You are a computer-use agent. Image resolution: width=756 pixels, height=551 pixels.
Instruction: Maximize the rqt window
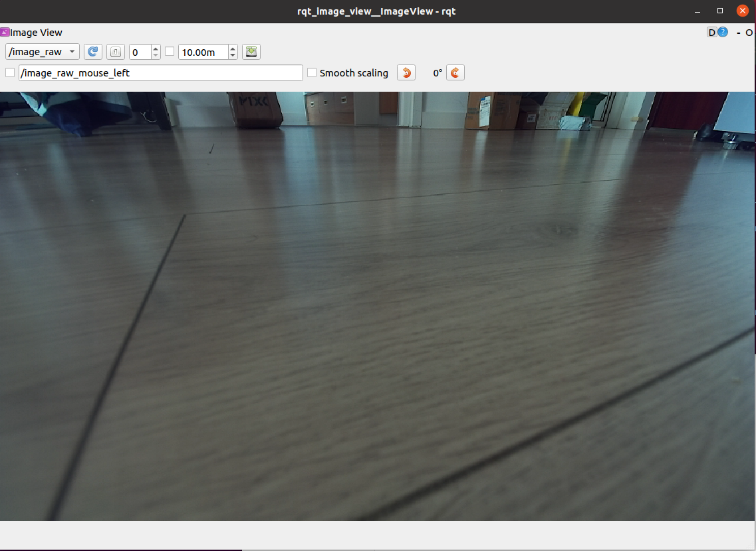pyautogui.click(x=720, y=11)
